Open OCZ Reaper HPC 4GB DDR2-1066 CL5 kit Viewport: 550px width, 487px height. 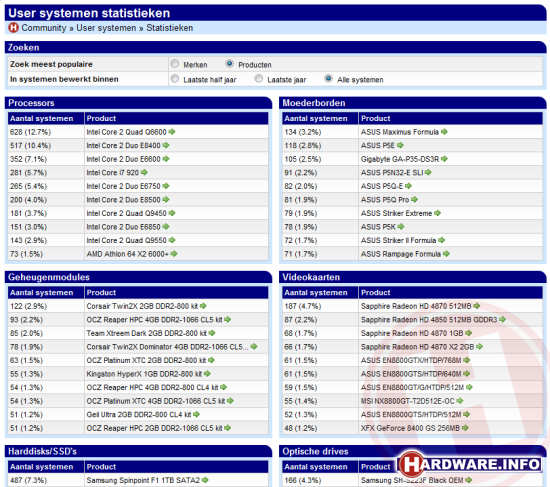[154, 320]
